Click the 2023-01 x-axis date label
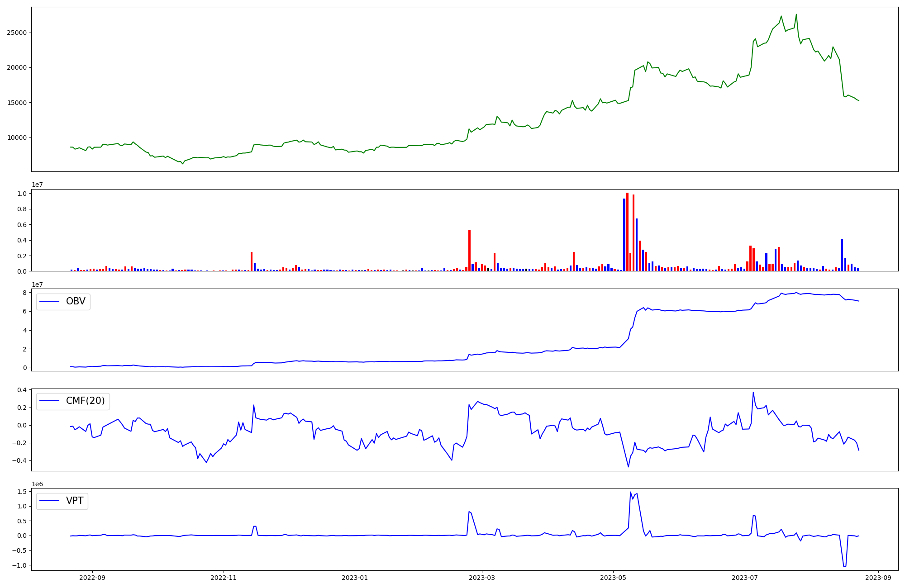 tap(355, 578)
